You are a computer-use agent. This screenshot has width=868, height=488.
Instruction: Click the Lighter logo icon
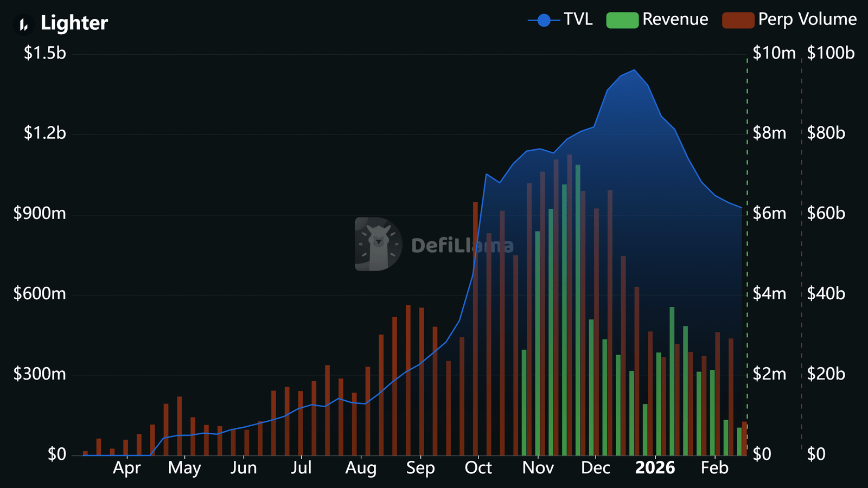click(x=23, y=24)
